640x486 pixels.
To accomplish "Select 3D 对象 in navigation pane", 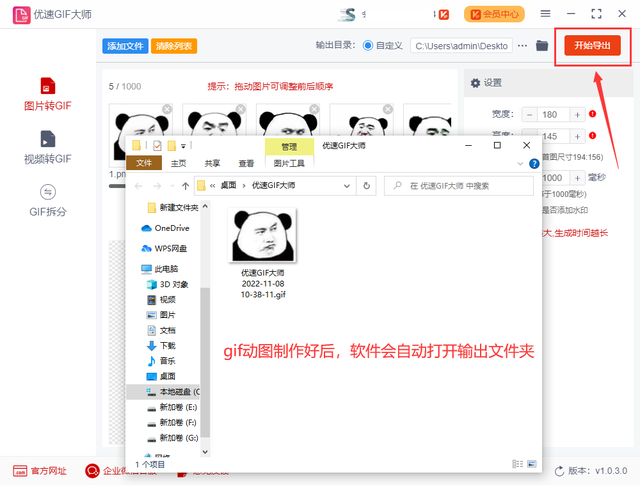I will [x=167, y=284].
